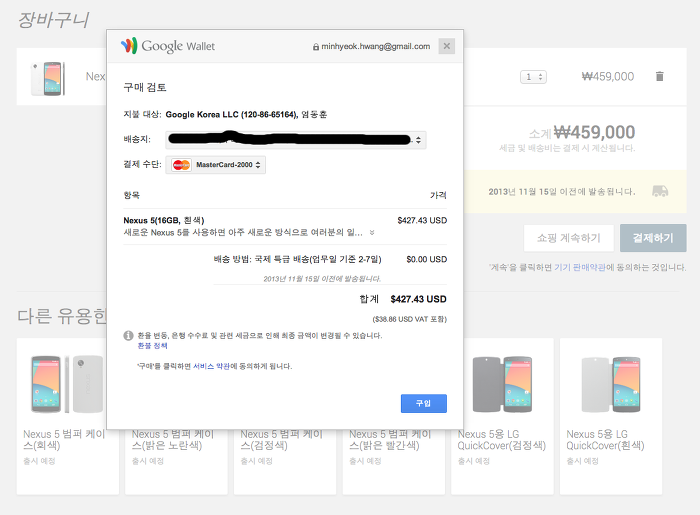The width and height of the screenshot is (700, 515).
Task: Click the $427.43 USD total amount
Action: click(x=418, y=299)
